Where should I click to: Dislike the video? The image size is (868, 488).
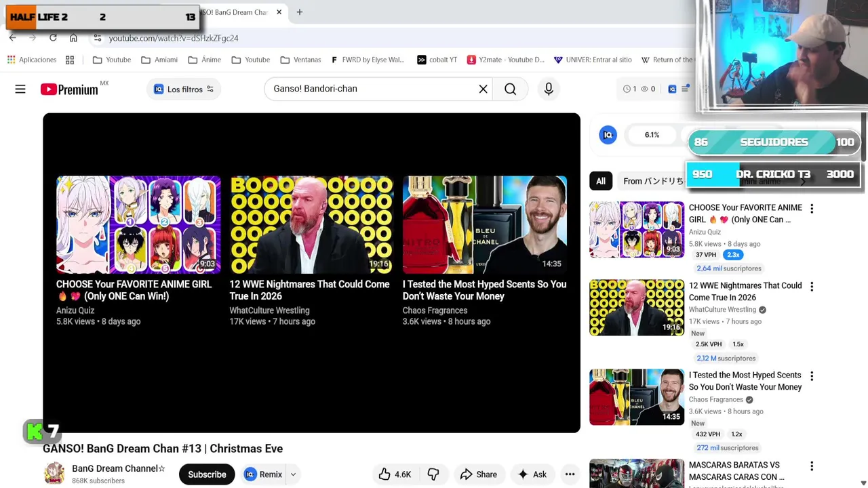(x=433, y=474)
